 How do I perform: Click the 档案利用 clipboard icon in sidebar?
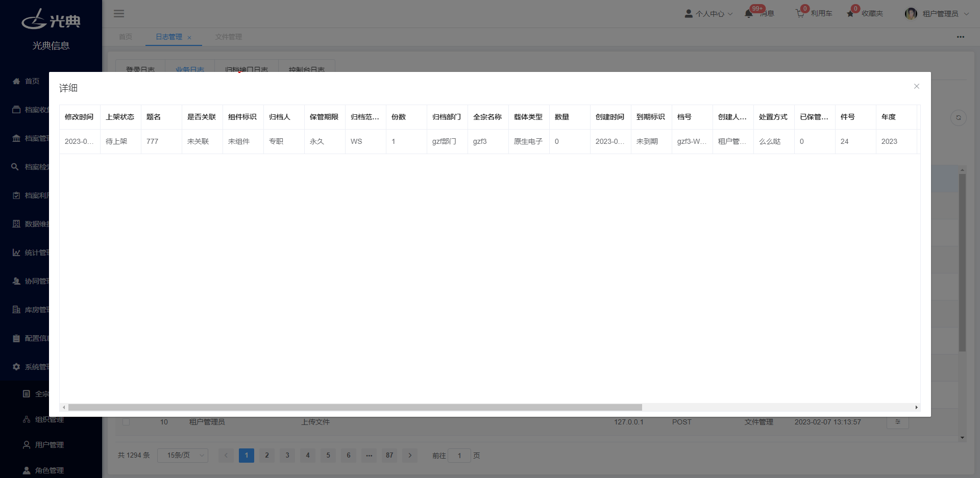click(16, 195)
